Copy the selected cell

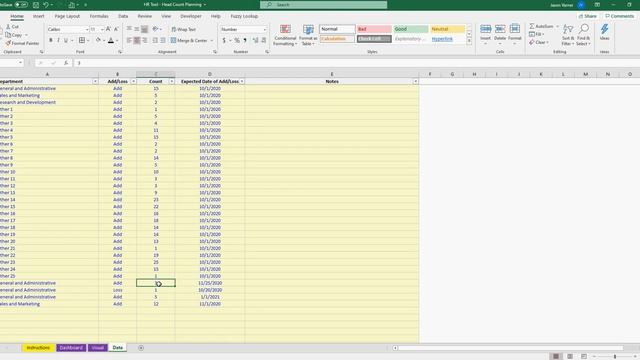point(14,35)
